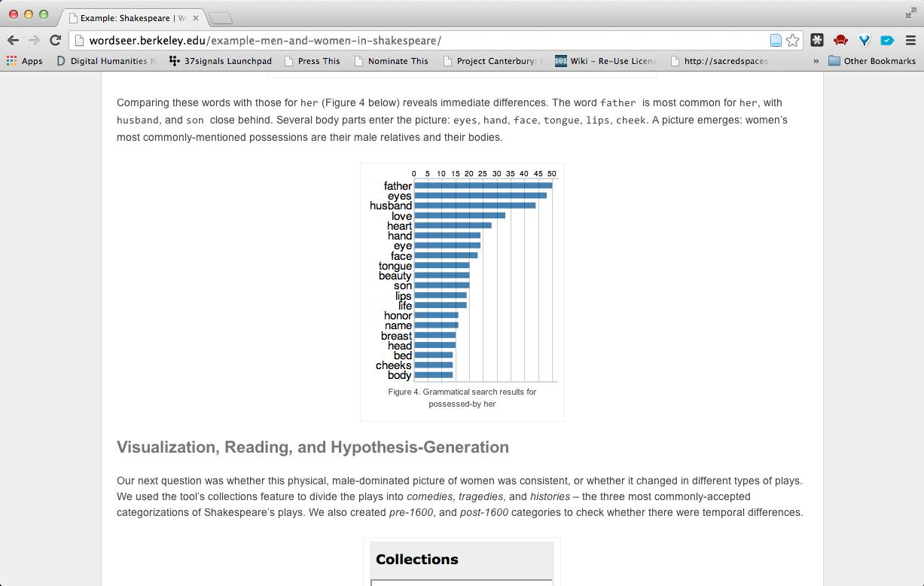The image size is (924, 586).
Task: Click the 'beauty' label in the chart
Action: click(x=395, y=276)
